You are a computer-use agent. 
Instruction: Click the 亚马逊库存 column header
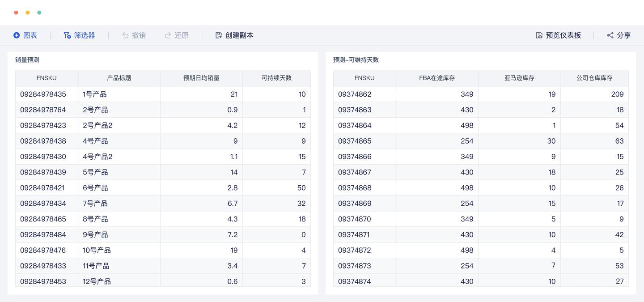(x=519, y=78)
